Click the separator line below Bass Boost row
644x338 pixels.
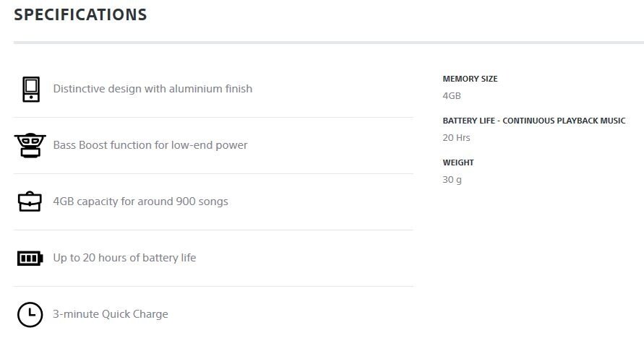click(x=213, y=173)
